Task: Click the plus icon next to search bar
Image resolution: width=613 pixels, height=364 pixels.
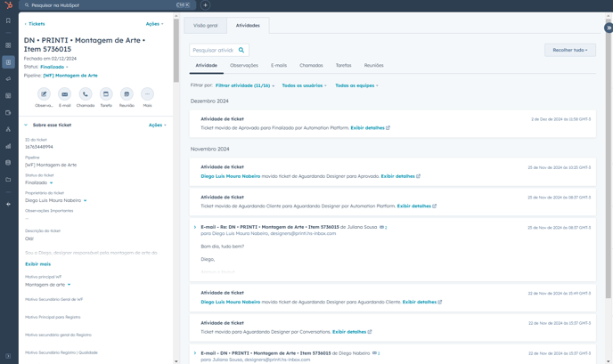Action: click(x=205, y=5)
